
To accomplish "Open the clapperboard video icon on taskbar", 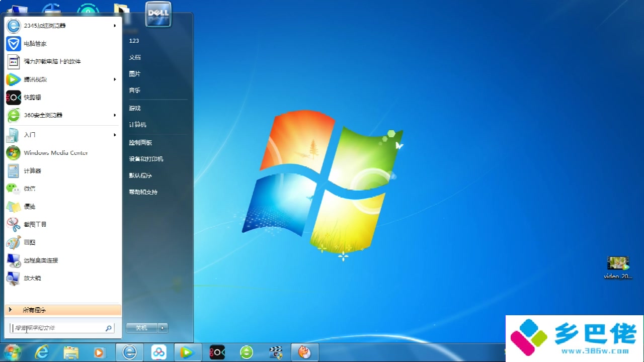I will (276, 353).
